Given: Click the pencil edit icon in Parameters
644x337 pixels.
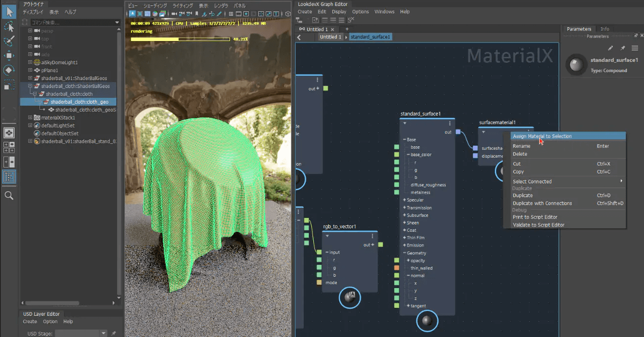Looking at the screenshot, I should [x=610, y=48].
